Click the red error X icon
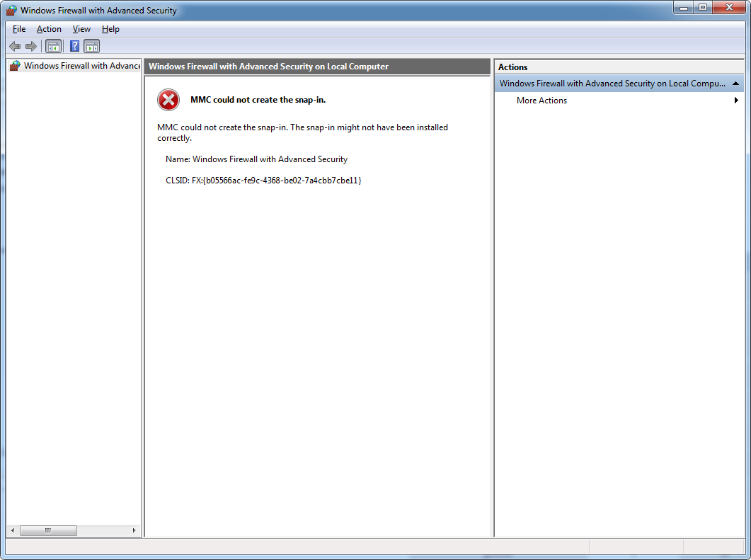751x560 pixels. point(168,100)
